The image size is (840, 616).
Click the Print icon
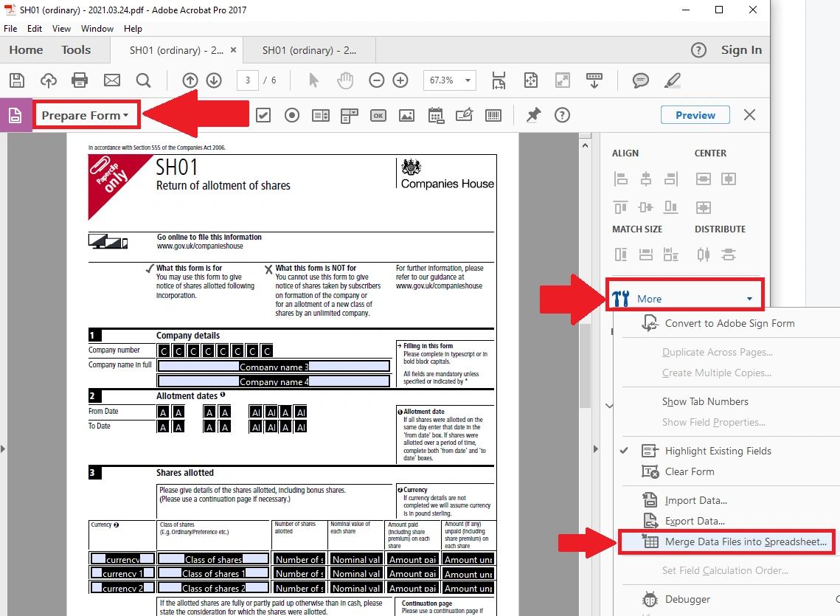tap(80, 80)
